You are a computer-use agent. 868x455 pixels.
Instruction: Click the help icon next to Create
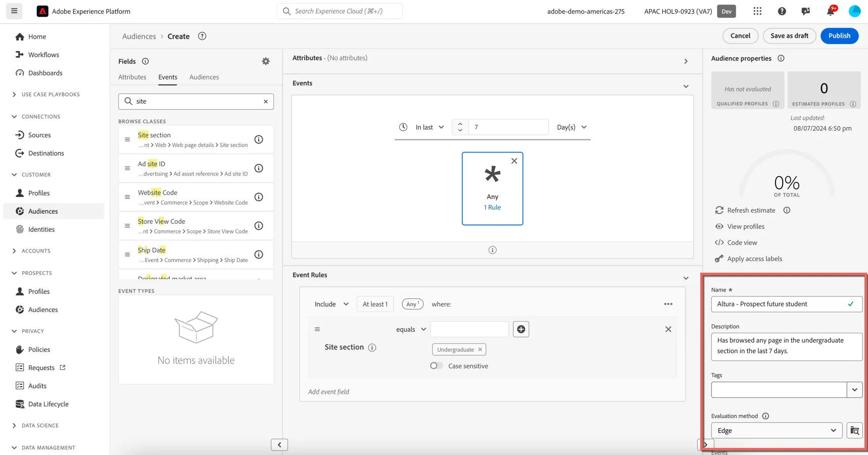pos(202,36)
